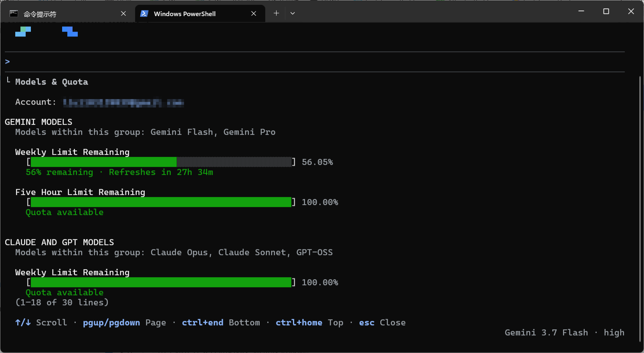Click the Claude and GPT Weekly Limit bar
The height and width of the screenshot is (353, 644).
coord(161,282)
